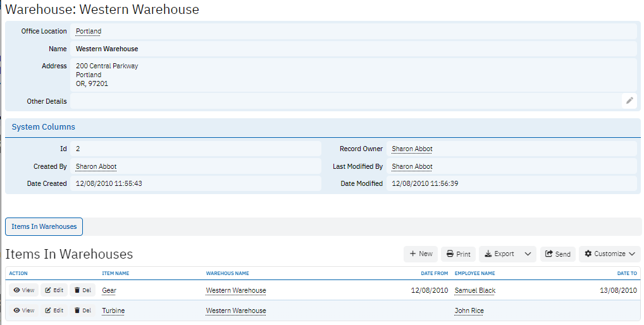Switch to Items In Warehouses tab
This screenshot has width=644, height=325.
click(44, 226)
